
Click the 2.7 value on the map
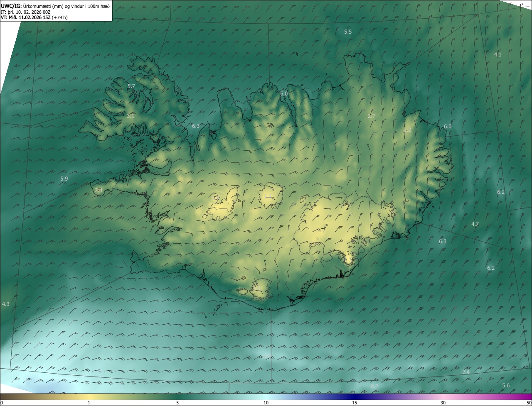(x=372, y=116)
